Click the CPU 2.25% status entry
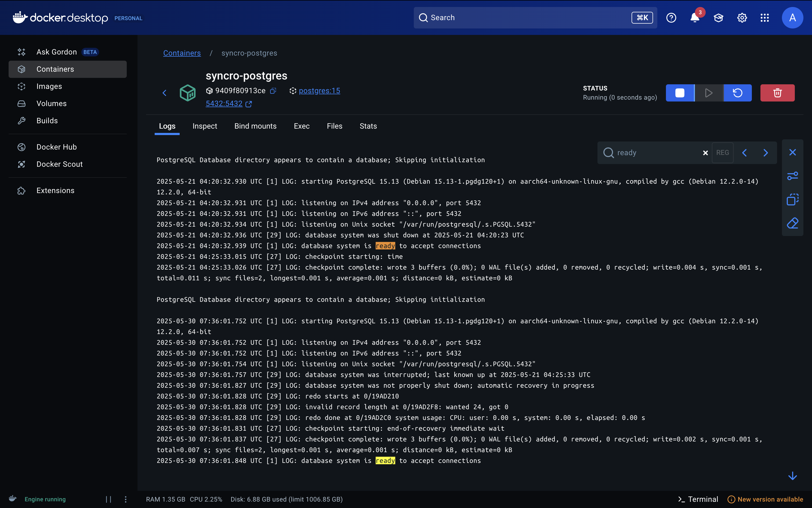 [x=206, y=499]
